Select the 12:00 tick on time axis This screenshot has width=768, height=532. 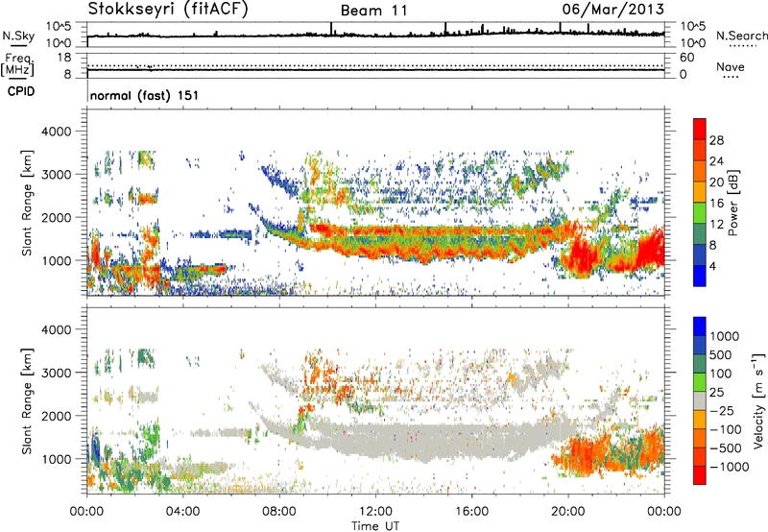[x=375, y=510]
